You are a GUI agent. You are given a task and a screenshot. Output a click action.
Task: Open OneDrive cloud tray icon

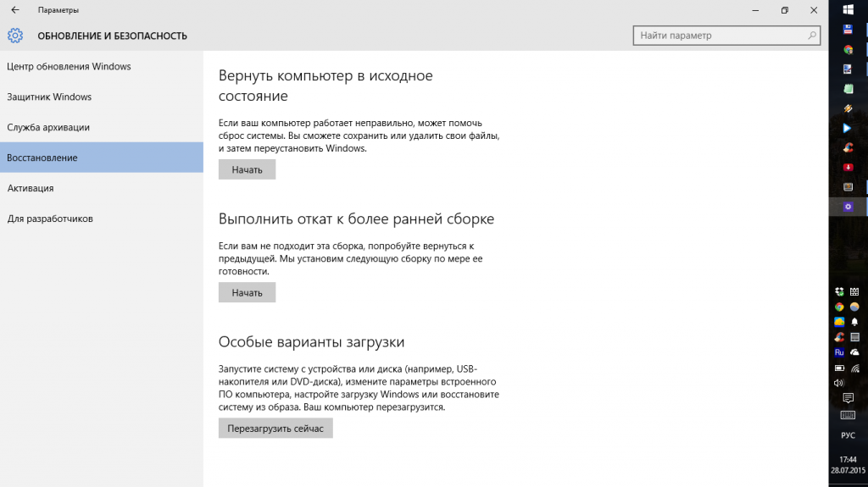tap(854, 352)
